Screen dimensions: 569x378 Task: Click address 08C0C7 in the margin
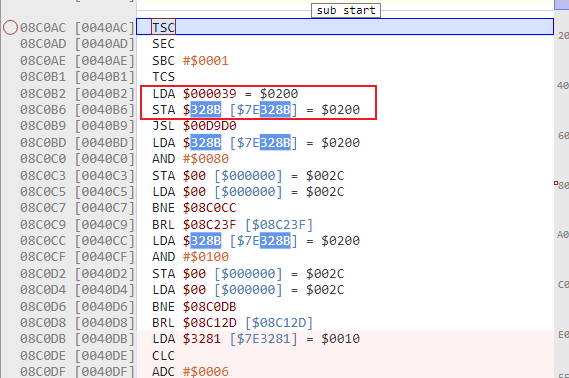click(x=43, y=208)
